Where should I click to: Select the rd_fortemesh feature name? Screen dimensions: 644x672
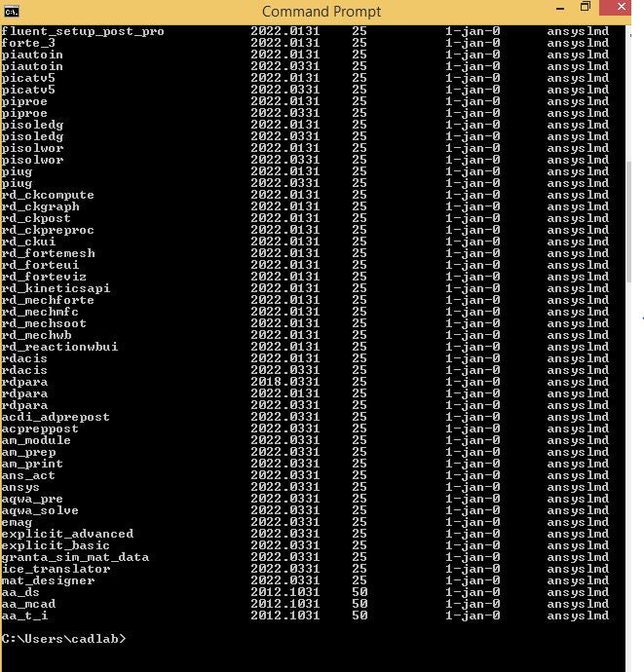(48, 253)
